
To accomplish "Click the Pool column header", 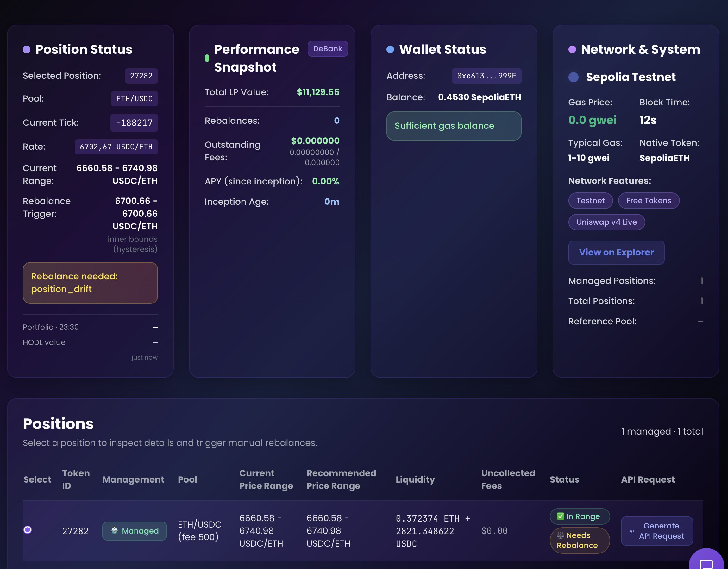I will (x=187, y=479).
